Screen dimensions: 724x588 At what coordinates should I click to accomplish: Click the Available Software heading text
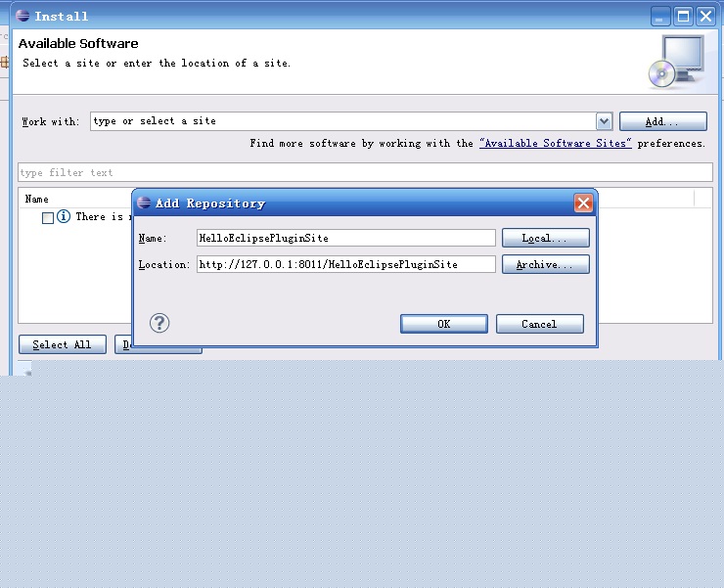tap(78, 43)
